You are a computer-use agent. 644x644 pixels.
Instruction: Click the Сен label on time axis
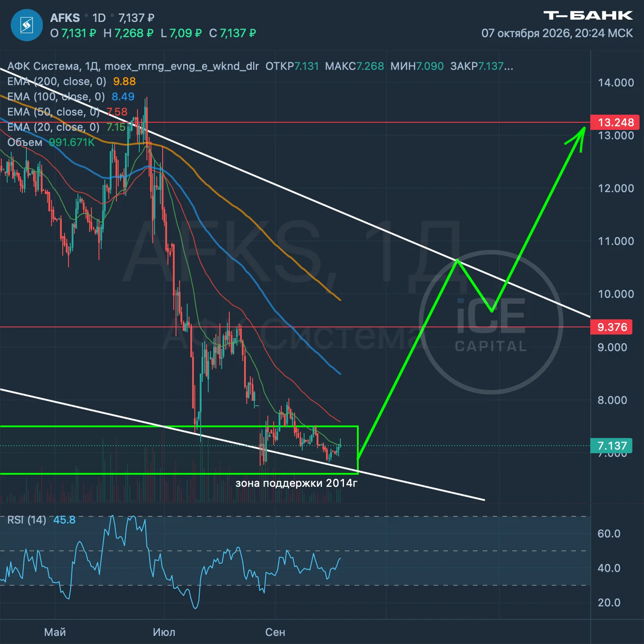click(275, 632)
